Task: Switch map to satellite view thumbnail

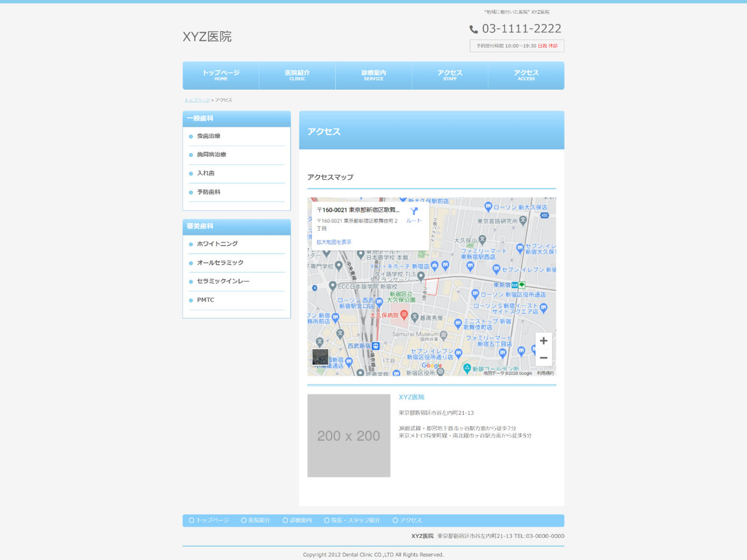Action: pyautogui.click(x=320, y=357)
